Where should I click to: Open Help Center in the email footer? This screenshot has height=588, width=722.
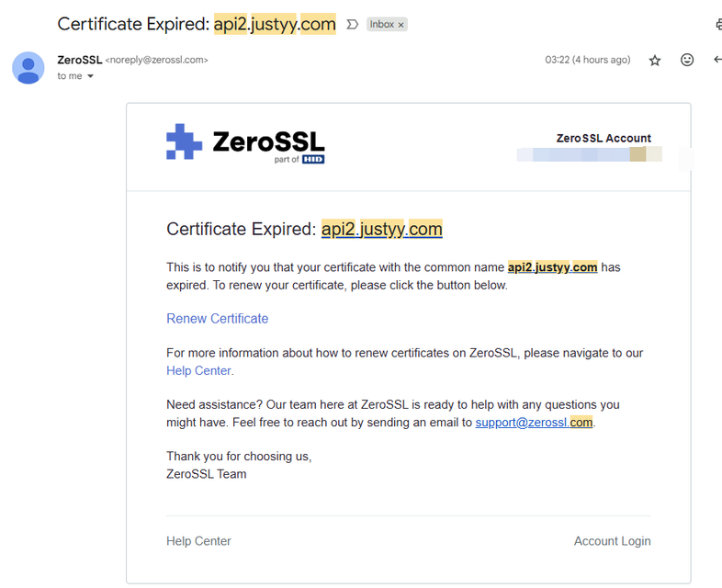[x=198, y=541]
